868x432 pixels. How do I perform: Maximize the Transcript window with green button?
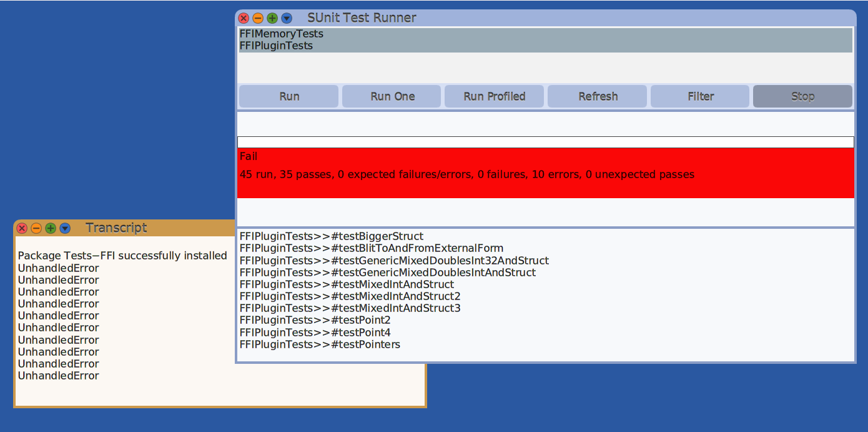tap(51, 228)
